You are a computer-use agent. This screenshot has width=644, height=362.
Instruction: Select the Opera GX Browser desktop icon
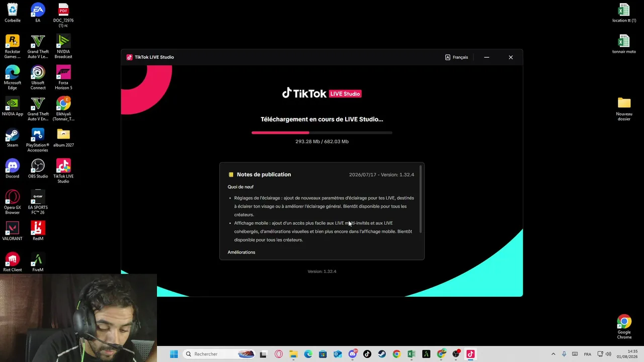point(13,203)
